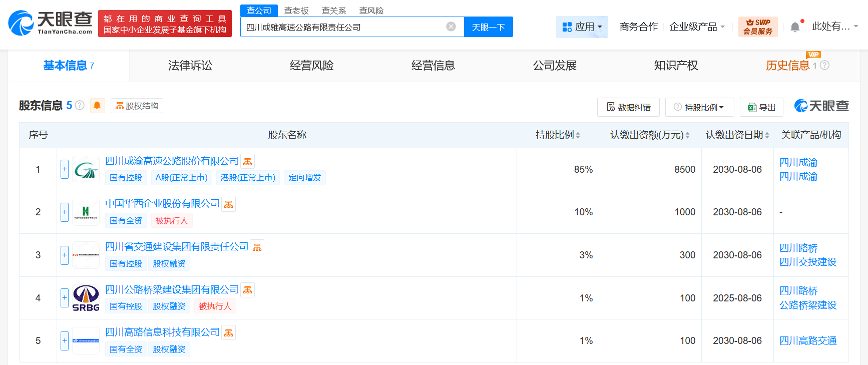868x365 pixels.
Task: Click the red slogan banner 都在用的商业查询工具
Action: click(165, 24)
